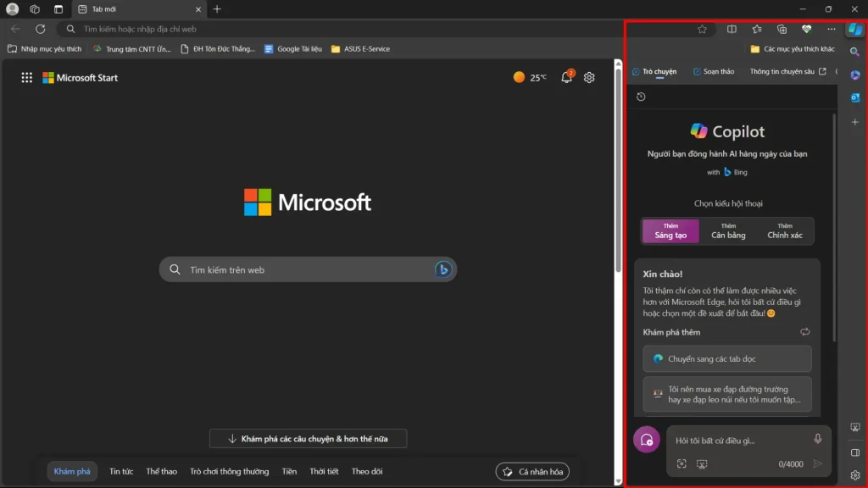Click Tôi nên mua xe đạp suggestion

coord(727,394)
